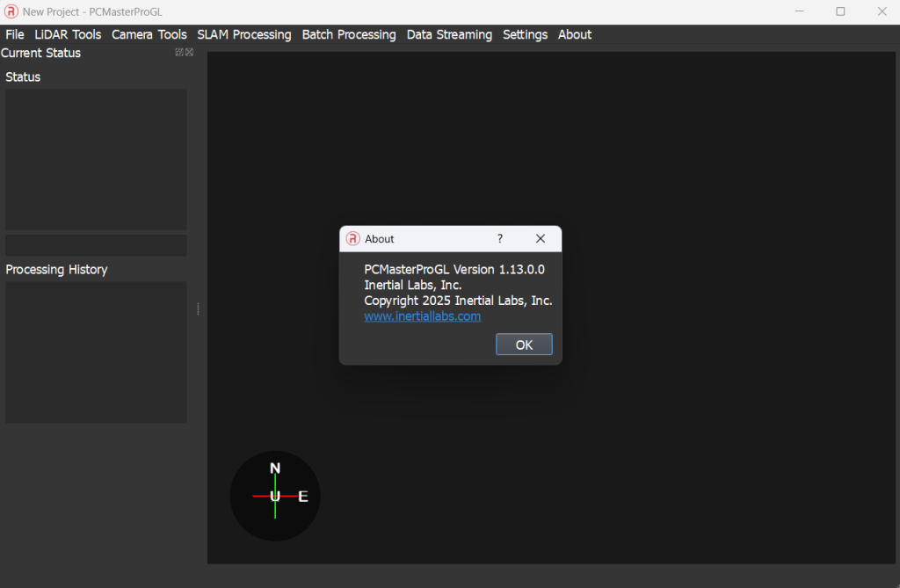Expand the Batch Processing menu
Viewport: 900px width, 588px height.
pos(349,34)
